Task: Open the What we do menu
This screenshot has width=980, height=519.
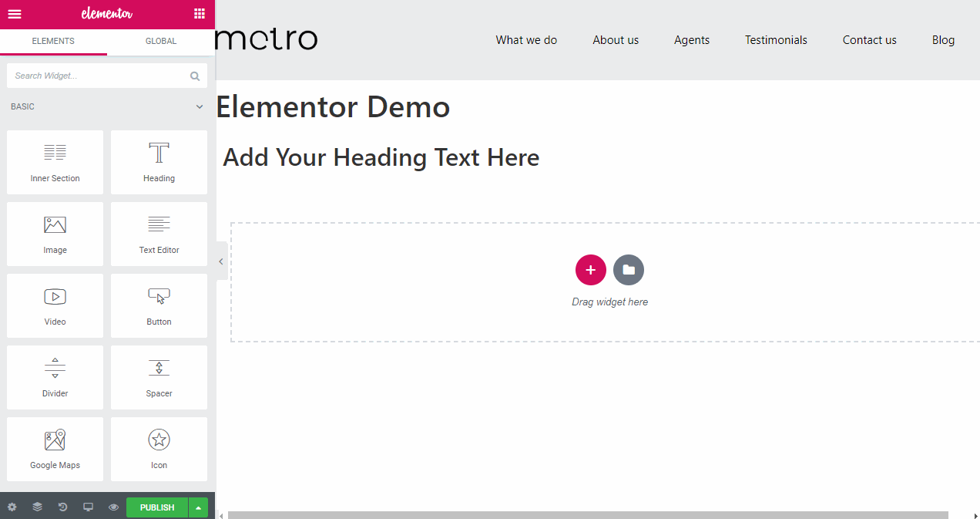Action: point(526,40)
